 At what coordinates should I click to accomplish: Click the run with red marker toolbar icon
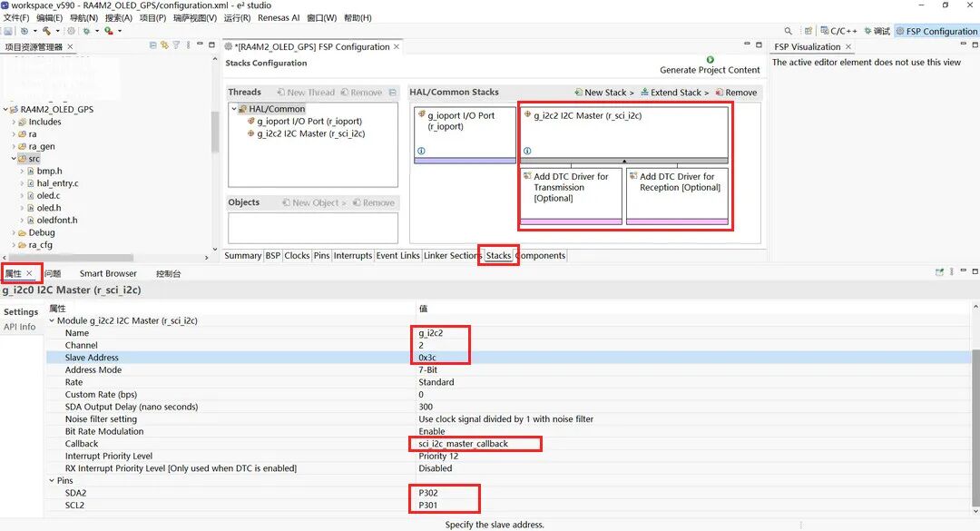click(x=109, y=31)
